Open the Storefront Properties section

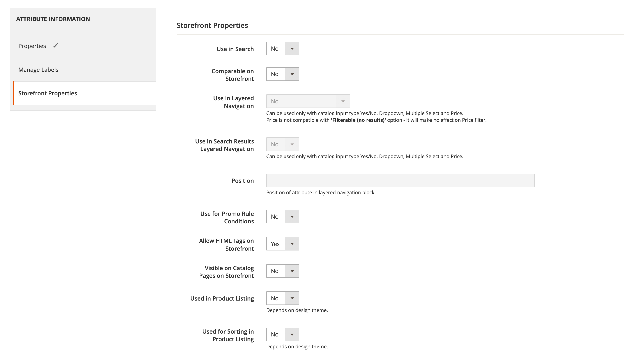click(48, 93)
